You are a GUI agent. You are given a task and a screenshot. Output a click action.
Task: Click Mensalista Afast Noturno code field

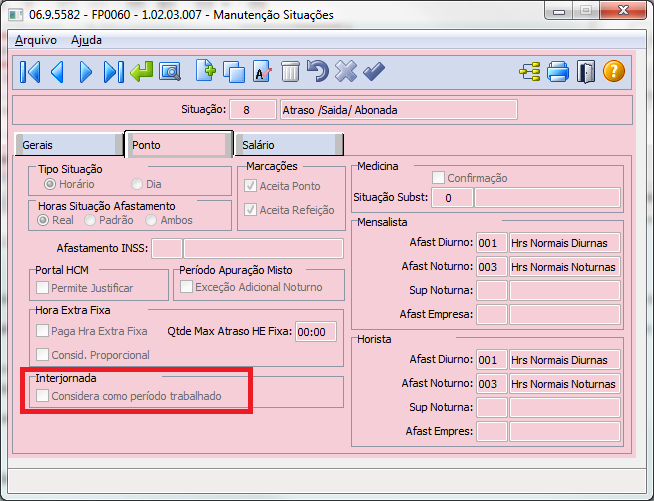pos(492,267)
